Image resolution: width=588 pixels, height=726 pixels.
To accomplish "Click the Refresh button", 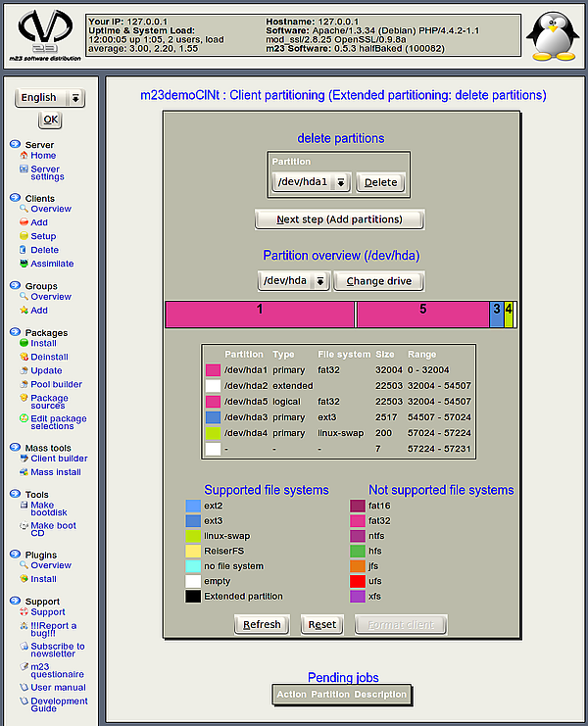I will click(x=262, y=624).
